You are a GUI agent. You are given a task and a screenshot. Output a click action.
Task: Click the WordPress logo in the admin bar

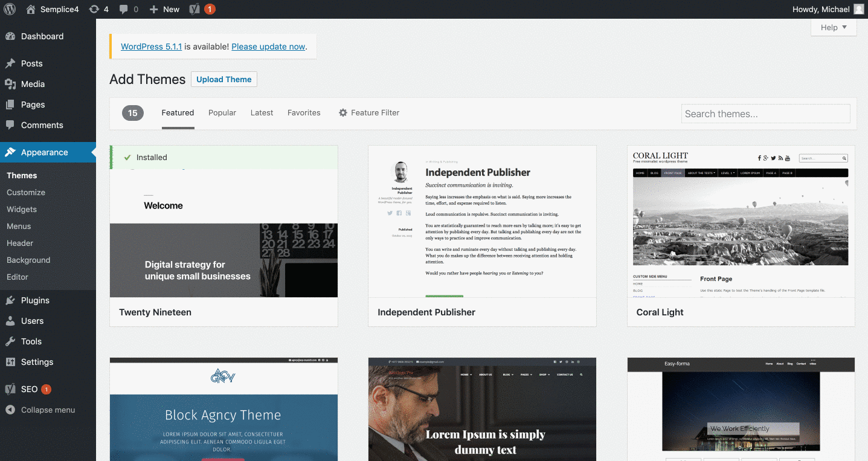pyautogui.click(x=10, y=9)
